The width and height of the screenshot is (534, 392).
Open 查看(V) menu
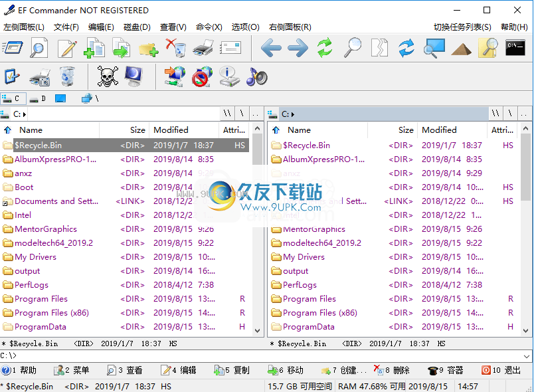173,27
